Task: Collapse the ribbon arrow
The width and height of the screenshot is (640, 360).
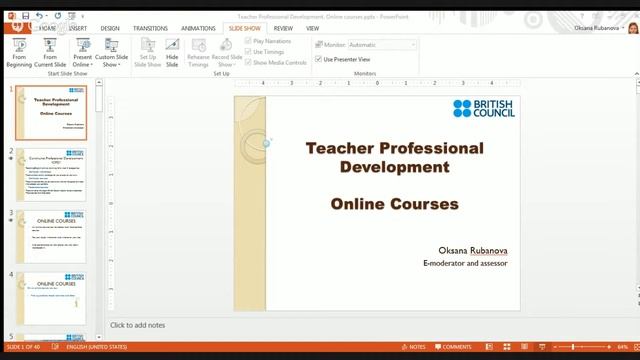Action: pyautogui.click(x=636, y=73)
